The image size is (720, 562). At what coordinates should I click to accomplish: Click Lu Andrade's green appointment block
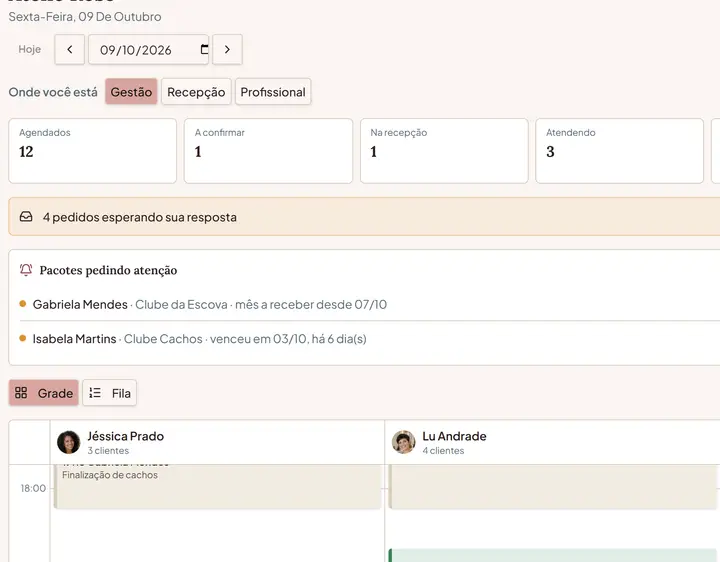553,555
